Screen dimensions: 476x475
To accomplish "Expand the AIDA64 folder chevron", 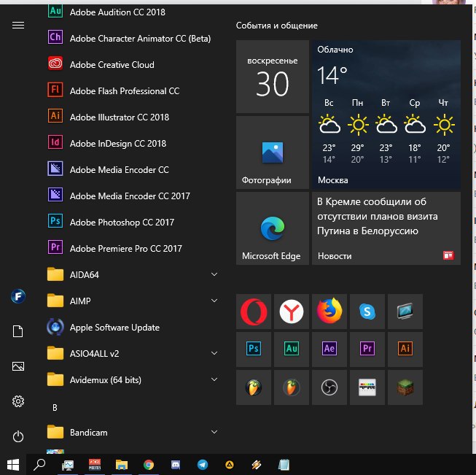I will tap(214, 274).
